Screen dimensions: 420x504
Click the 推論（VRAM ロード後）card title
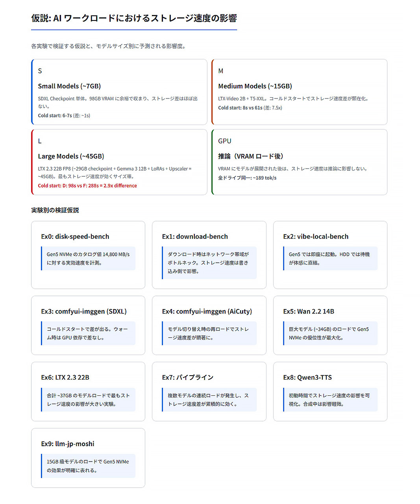point(250,156)
